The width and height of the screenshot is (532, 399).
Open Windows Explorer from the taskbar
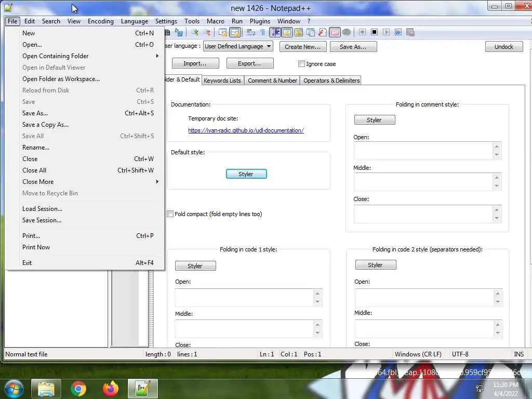(46, 389)
